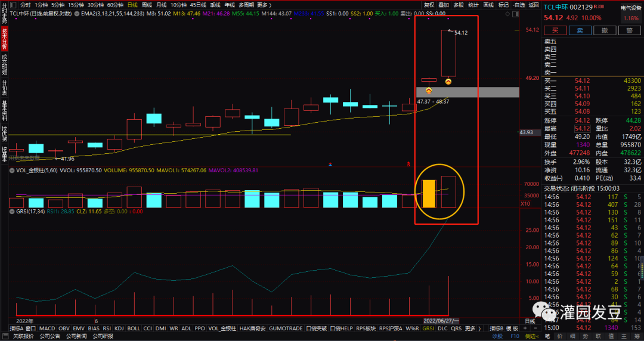
Task: Click the 返回 back button
Action: 534,5
